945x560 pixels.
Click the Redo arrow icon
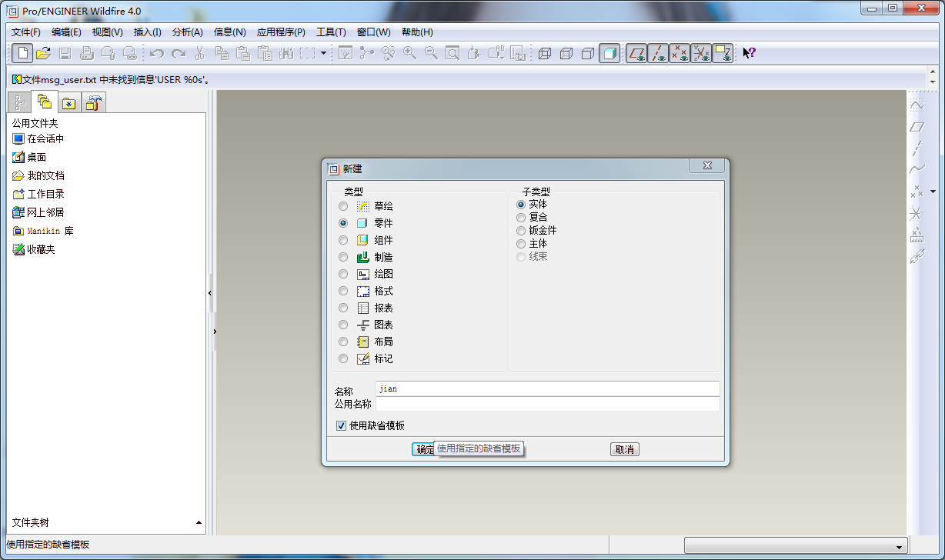(179, 53)
